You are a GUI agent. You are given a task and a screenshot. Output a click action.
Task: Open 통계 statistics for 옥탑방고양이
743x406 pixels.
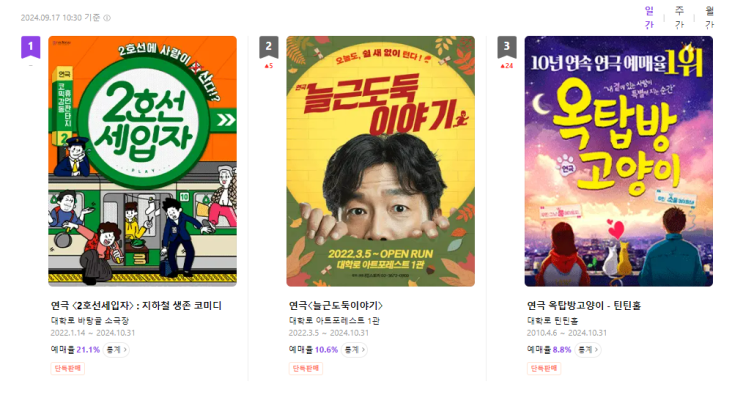pyautogui.click(x=588, y=350)
